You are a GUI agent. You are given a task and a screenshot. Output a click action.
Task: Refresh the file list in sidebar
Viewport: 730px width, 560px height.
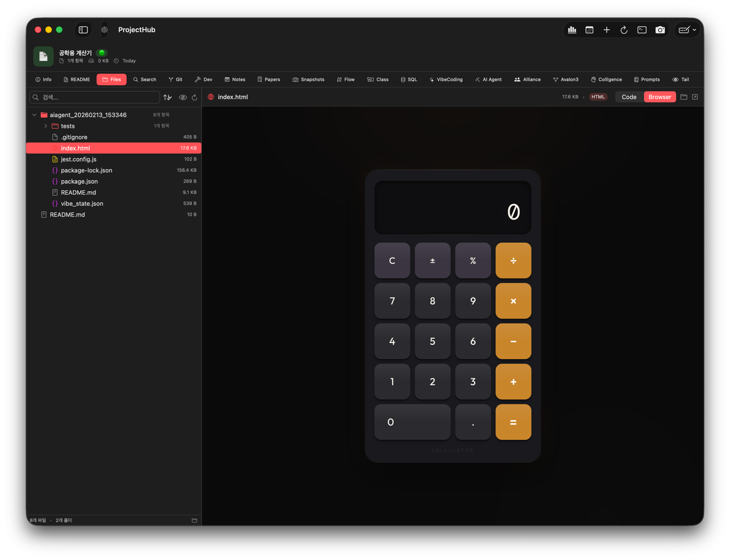coord(194,97)
